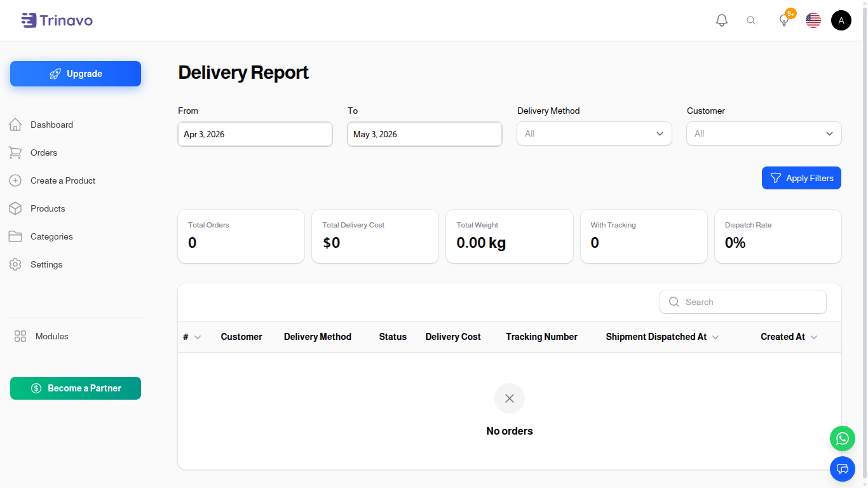Click the Customer column header
The width and height of the screenshot is (868, 488).
click(241, 337)
